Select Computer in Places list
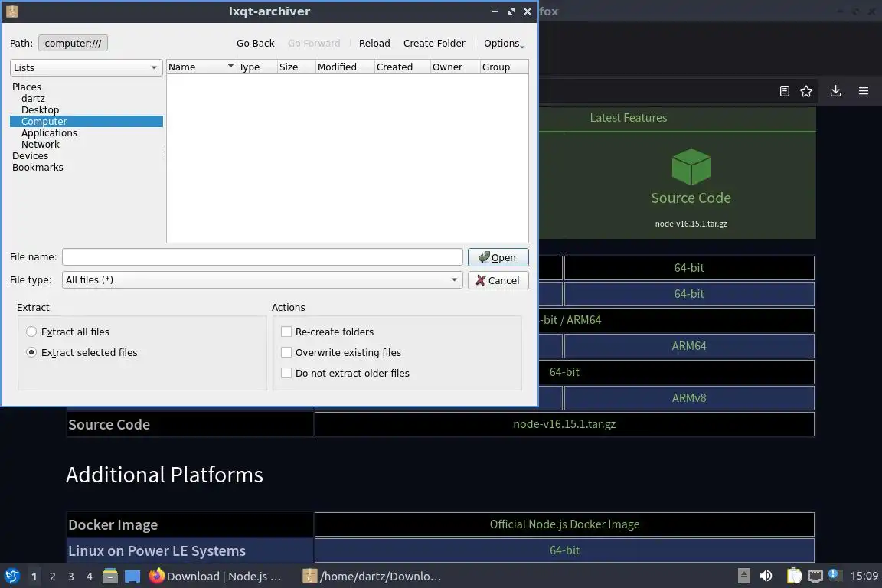Screen dimensions: 882x588 coord(86,122)
